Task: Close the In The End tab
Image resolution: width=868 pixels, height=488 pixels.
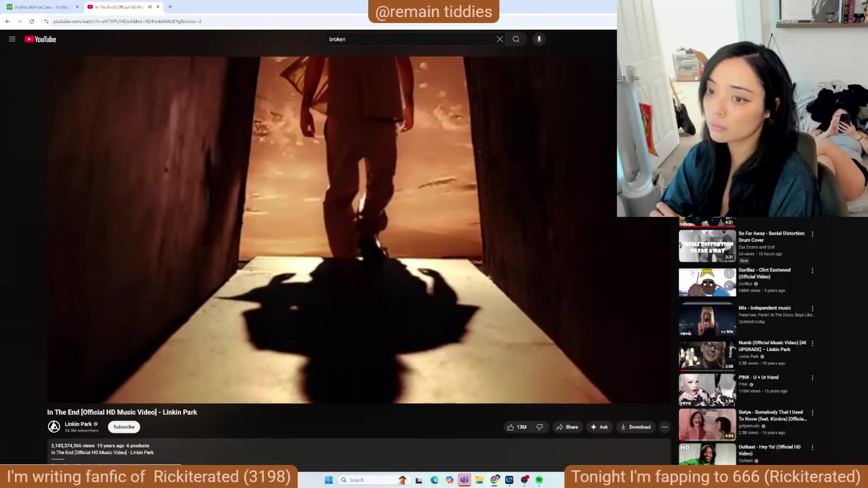Action: click(158, 7)
